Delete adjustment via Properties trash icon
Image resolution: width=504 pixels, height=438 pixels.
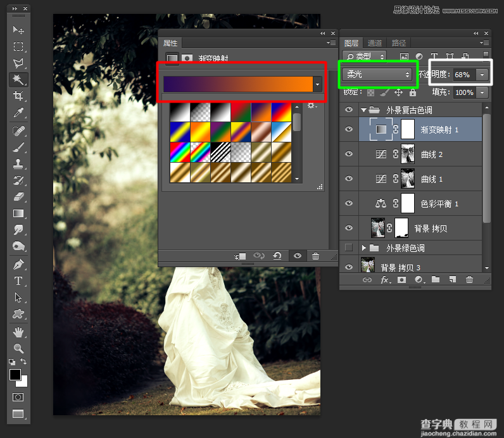click(x=316, y=256)
